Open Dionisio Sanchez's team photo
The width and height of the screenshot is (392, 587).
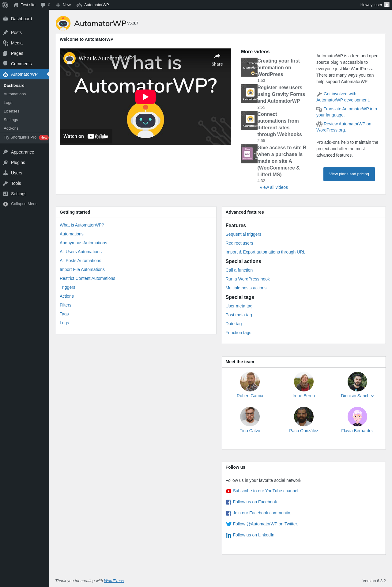357,382
